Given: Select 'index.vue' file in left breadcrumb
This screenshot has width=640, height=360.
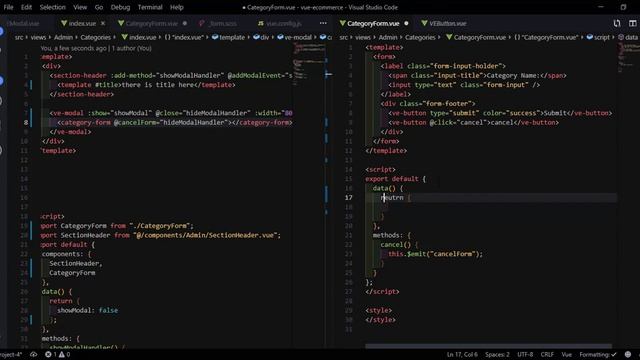Looking at the screenshot, I should 142,38.
